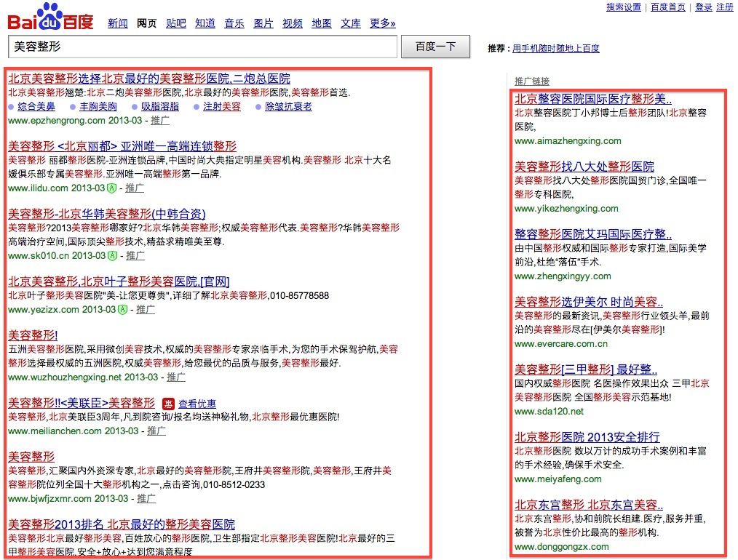The image size is (738, 560).
Task: Click the green verification badge beside www.yezizx.com
Action: [122, 310]
